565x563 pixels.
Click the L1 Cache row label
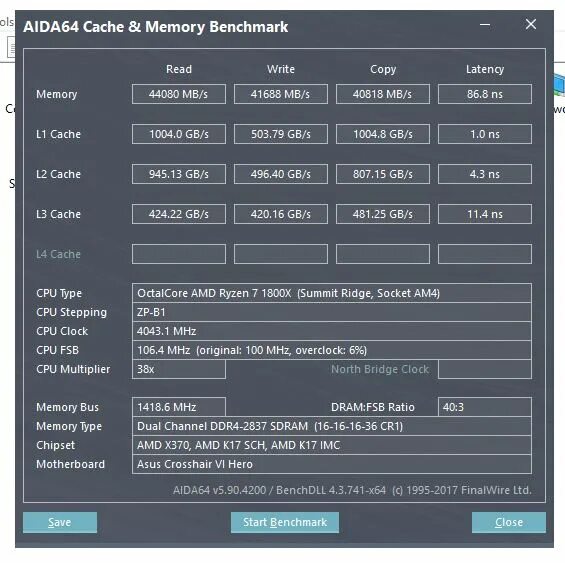58,134
